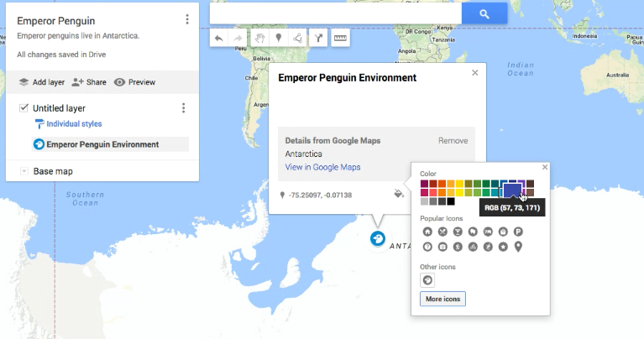Click the Untitled layer name

pyautogui.click(x=59, y=108)
